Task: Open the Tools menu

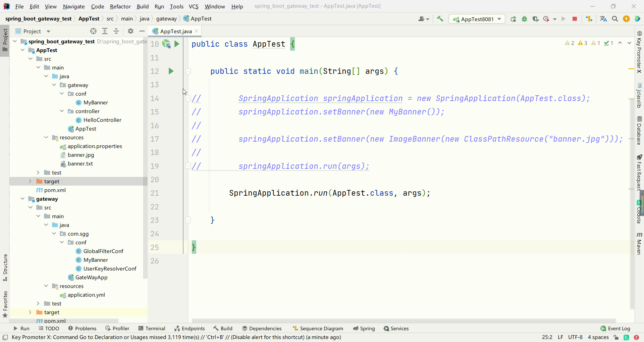Action: pyautogui.click(x=176, y=6)
